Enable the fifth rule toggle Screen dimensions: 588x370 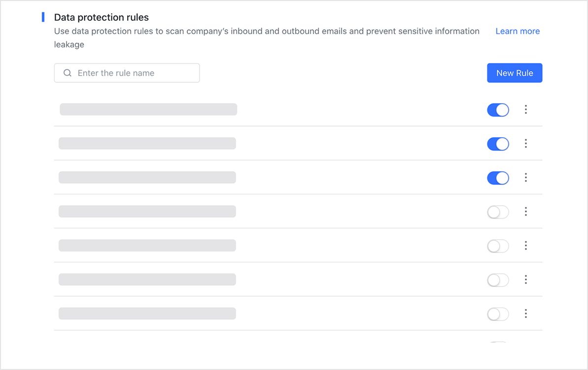click(498, 246)
